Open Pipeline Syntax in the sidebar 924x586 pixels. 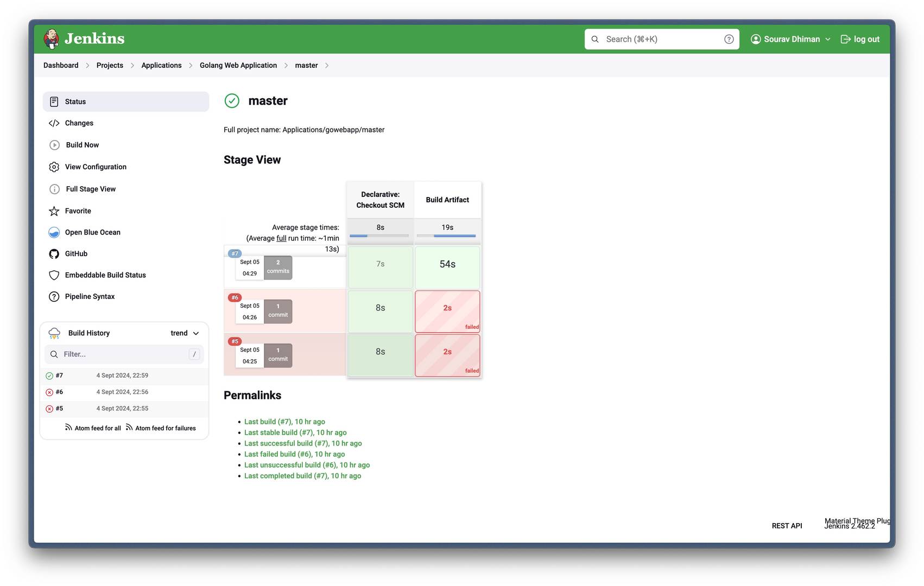tap(126, 297)
